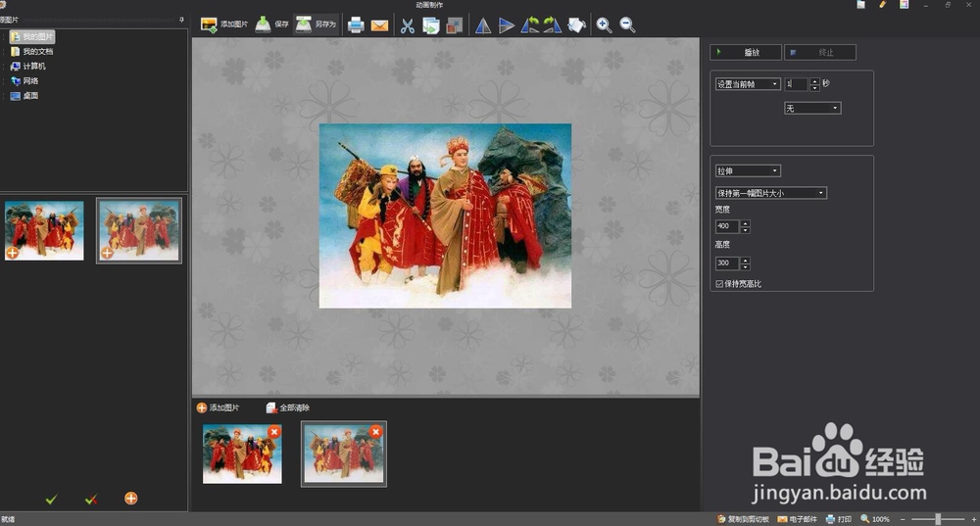This screenshot has width=980, height=526.
Task: Click the green-and-red double checkmark icon
Action: [x=91, y=499]
